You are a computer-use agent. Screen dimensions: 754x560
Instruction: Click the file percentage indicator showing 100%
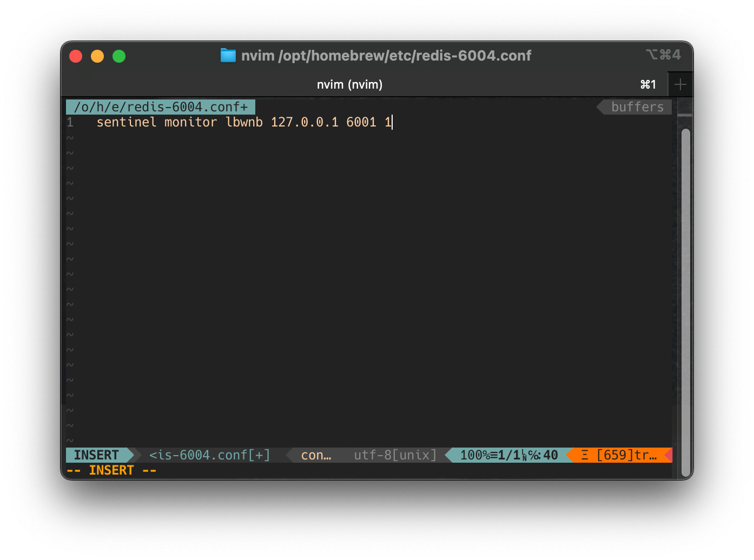pyautogui.click(x=476, y=455)
